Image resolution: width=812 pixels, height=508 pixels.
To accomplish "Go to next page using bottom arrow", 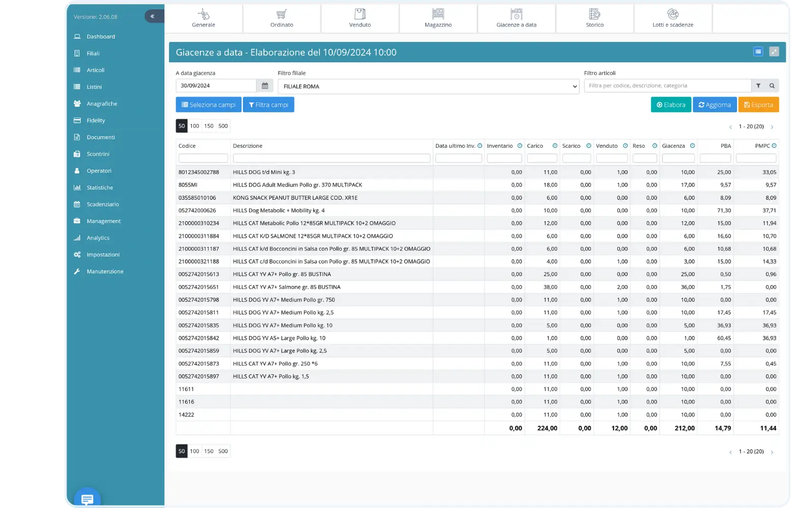I will 772,452.
